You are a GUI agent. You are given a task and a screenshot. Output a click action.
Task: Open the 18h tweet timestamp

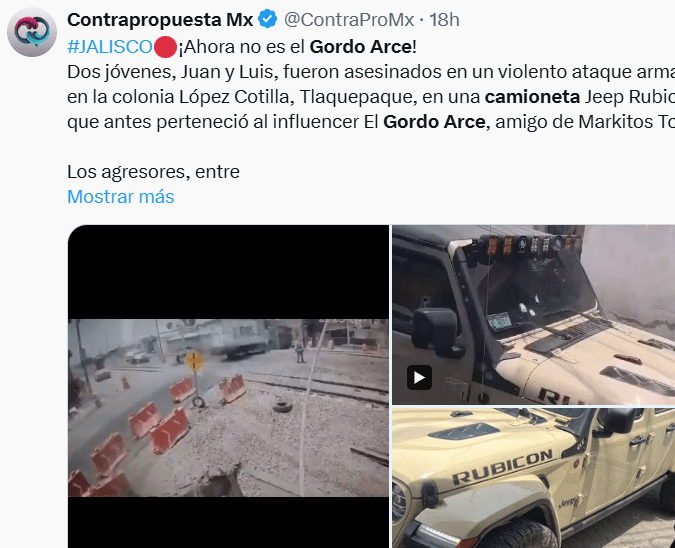click(444, 20)
